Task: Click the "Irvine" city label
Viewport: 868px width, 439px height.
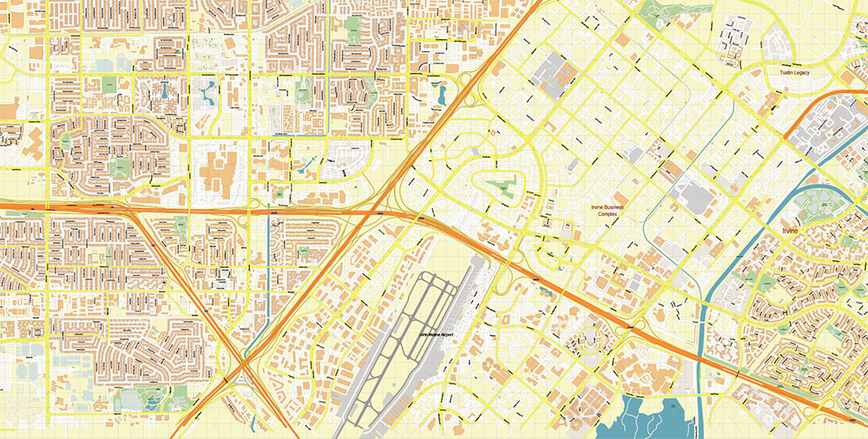Action: pos(790,230)
